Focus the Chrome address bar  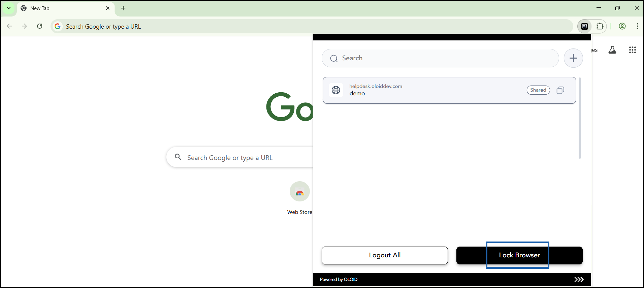click(x=312, y=26)
